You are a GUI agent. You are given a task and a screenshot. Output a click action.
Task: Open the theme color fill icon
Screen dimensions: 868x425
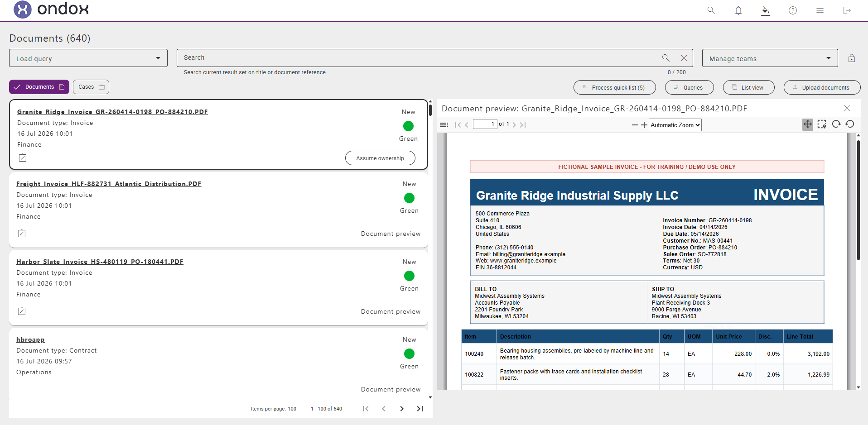coord(766,10)
